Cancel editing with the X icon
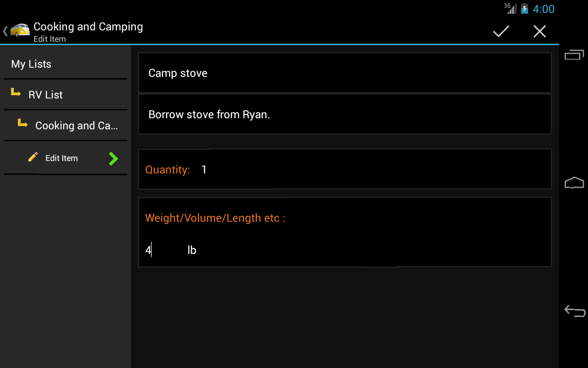Image resolution: width=588 pixels, height=368 pixels. 539,31
